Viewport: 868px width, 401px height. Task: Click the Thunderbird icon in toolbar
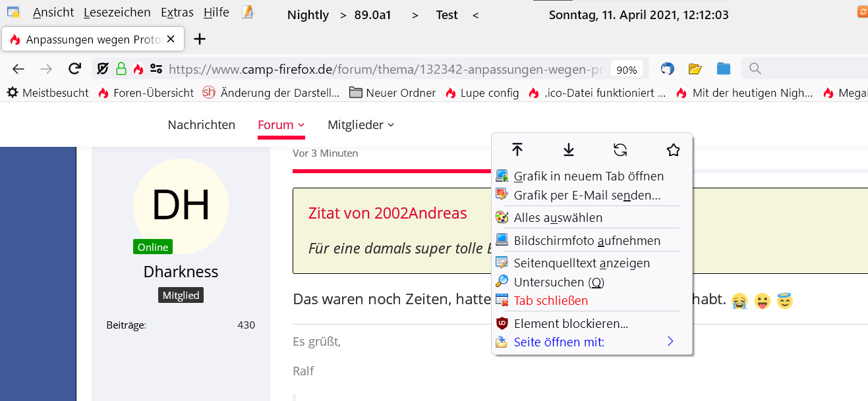tap(668, 69)
